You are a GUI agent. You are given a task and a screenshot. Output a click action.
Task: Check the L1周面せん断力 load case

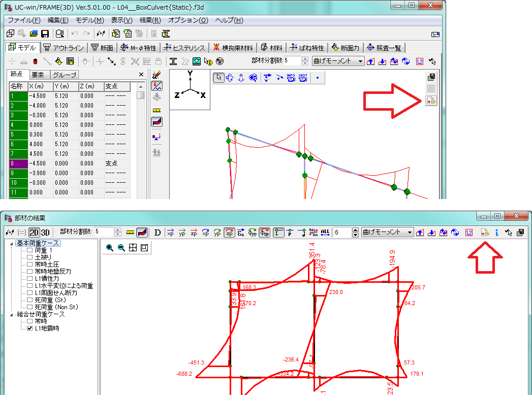[29, 293]
